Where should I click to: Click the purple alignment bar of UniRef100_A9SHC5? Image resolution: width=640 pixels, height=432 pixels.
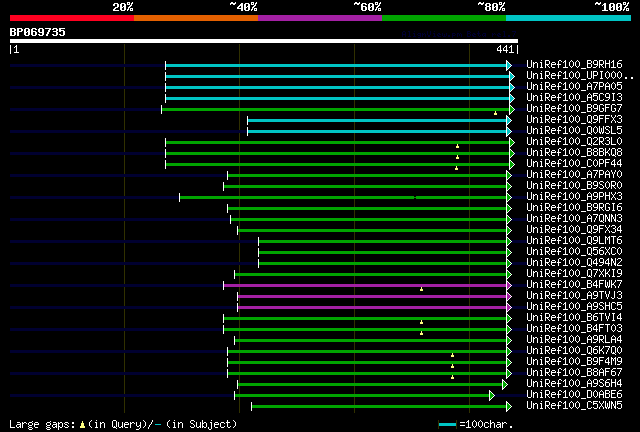pyautogui.click(x=372, y=308)
